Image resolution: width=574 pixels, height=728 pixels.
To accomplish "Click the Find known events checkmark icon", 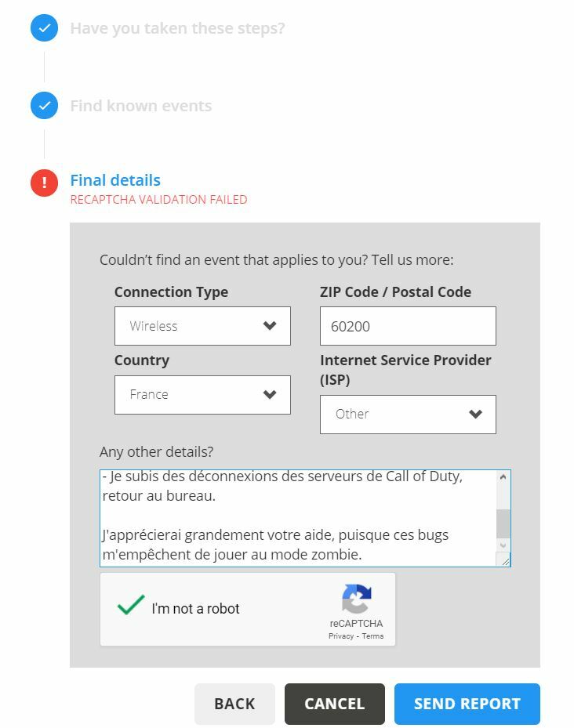I will [44, 106].
